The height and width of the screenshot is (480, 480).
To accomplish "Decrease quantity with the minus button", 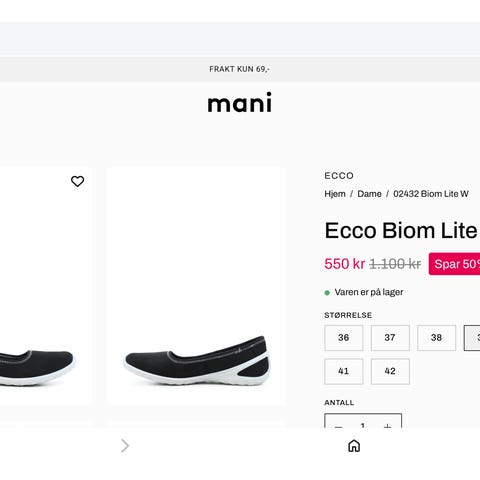I will [x=338, y=426].
